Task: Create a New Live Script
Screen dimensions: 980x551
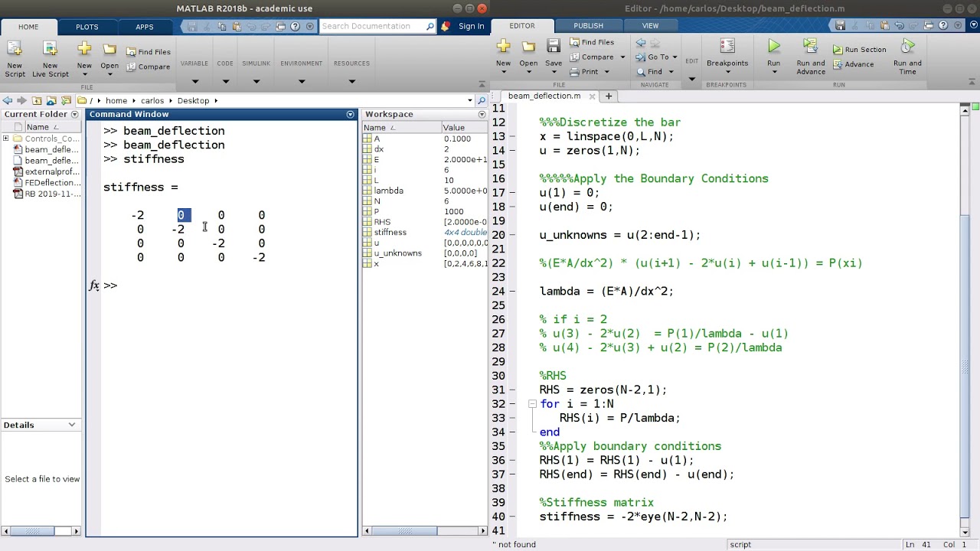Action: pyautogui.click(x=51, y=59)
